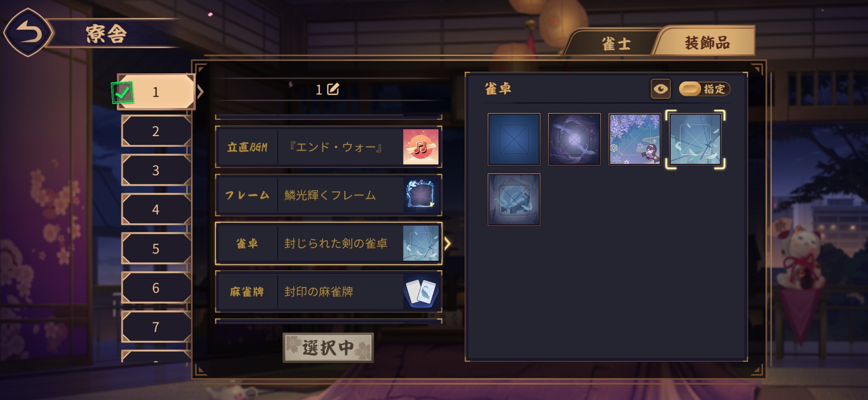Select the purple galaxy table design
The height and width of the screenshot is (400, 868).
click(574, 139)
